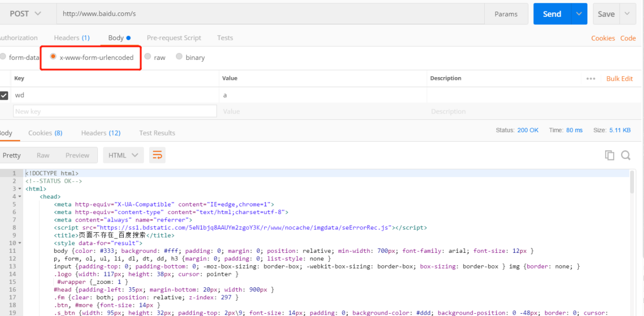Image resolution: width=644 pixels, height=316 pixels.
Task: Click line 9 title tag text
Action: 114,236
